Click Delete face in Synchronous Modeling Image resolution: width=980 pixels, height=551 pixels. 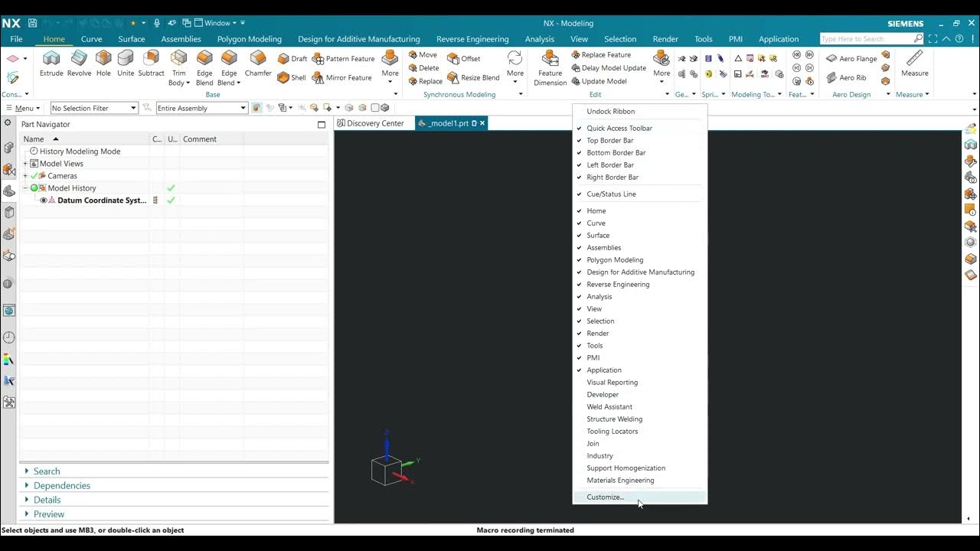423,68
